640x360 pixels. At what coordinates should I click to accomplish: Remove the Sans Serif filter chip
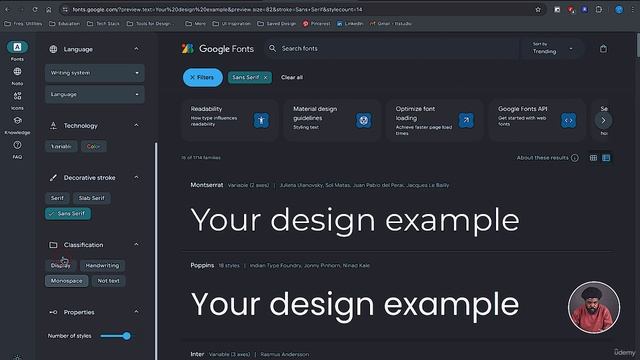pyautogui.click(x=265, y=78)
